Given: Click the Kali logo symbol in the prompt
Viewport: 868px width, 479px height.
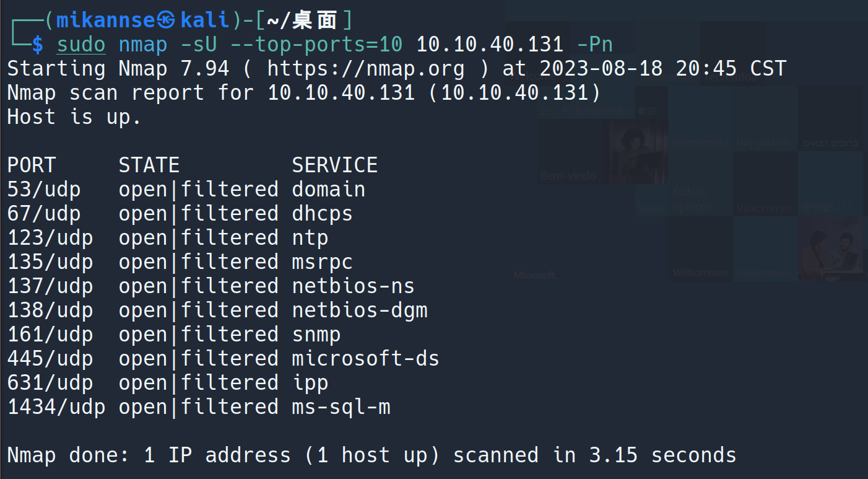Looking at the screenshot, I should coord(167,20).
